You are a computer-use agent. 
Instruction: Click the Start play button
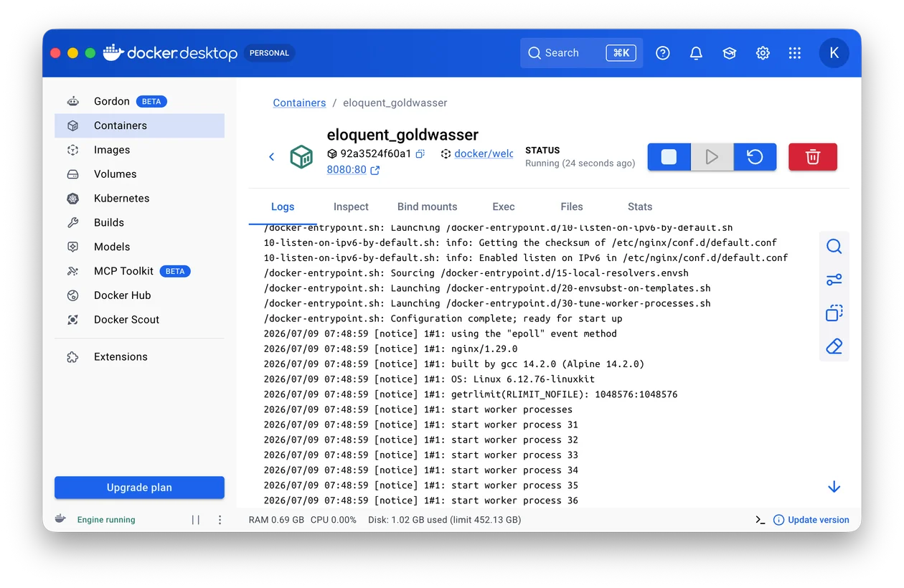pyautogui.click(x=712, y=157)
